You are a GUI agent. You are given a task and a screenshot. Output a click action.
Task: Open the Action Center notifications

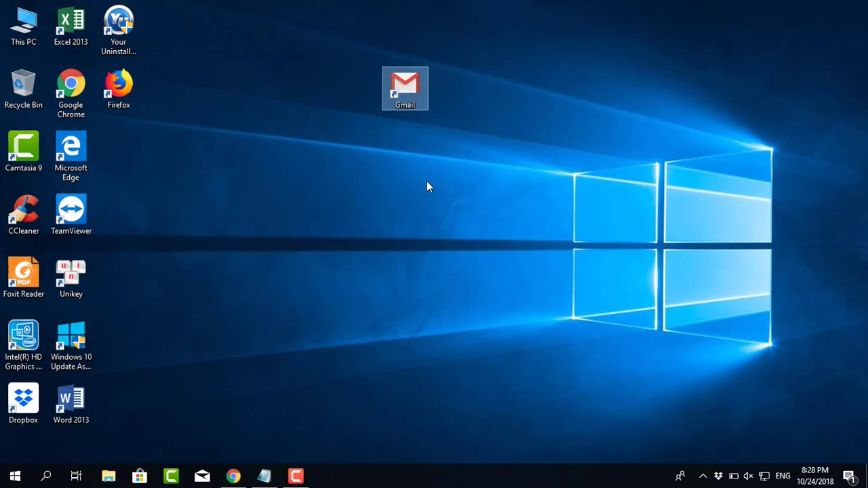[x=850, y=476]
